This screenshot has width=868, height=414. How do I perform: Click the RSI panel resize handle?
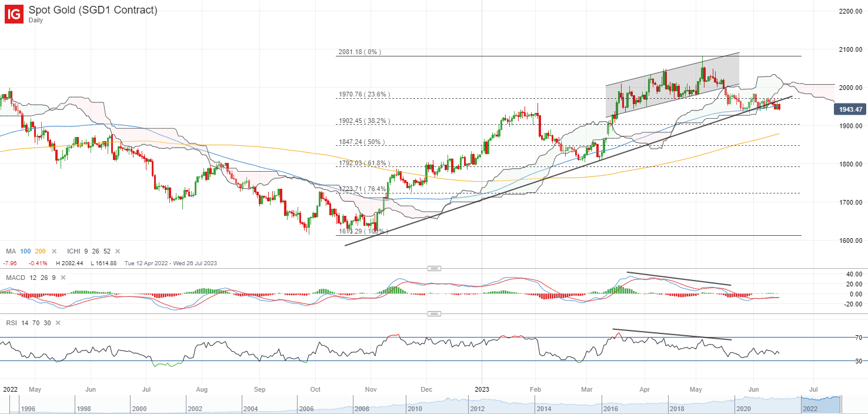(x=434, y=314)
